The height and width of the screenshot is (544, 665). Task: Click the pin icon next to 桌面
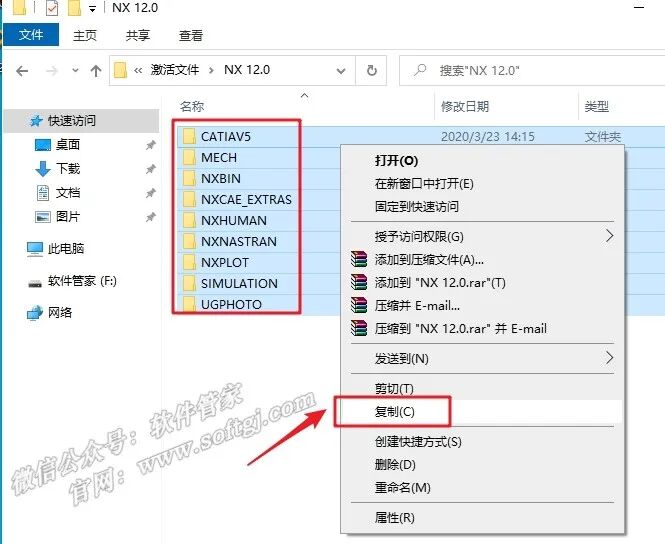tap(151, 145)
